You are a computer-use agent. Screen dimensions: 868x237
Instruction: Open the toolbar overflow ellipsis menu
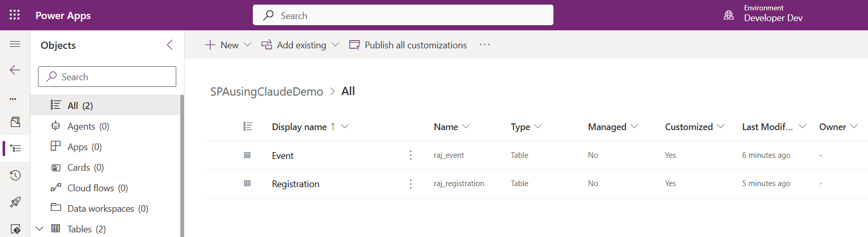(x=484, y=45)
